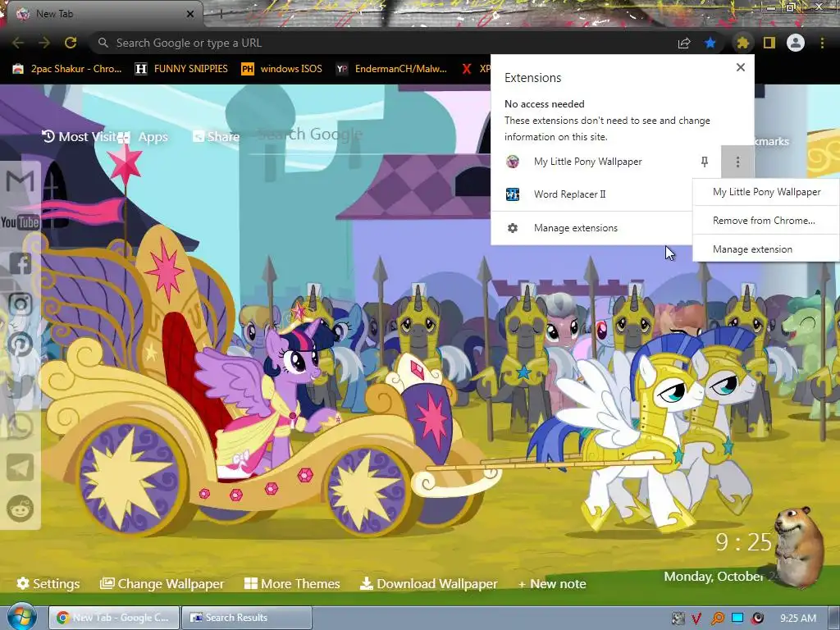
Task: Choose Manage extension in context menu
Action: tap(766, 249)
